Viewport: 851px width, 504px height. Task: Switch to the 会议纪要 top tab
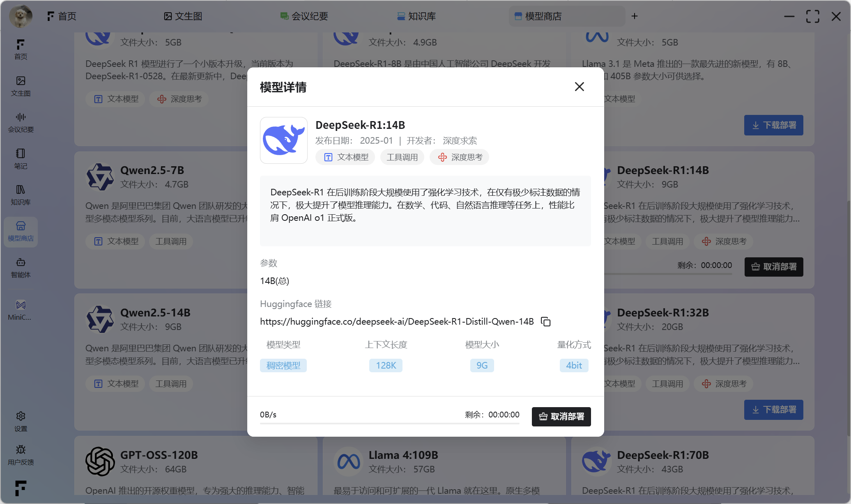[x=304, y=16]
